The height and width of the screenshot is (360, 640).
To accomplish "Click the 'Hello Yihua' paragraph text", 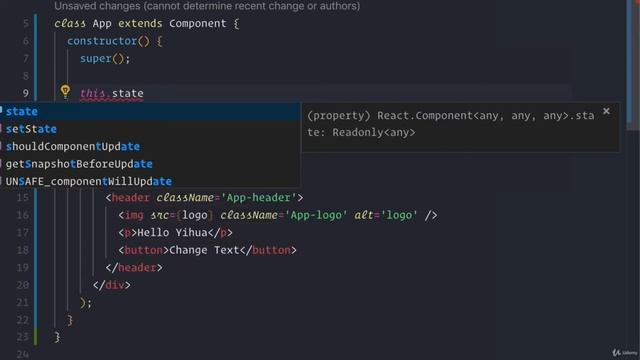I will (x=172, y=233).
